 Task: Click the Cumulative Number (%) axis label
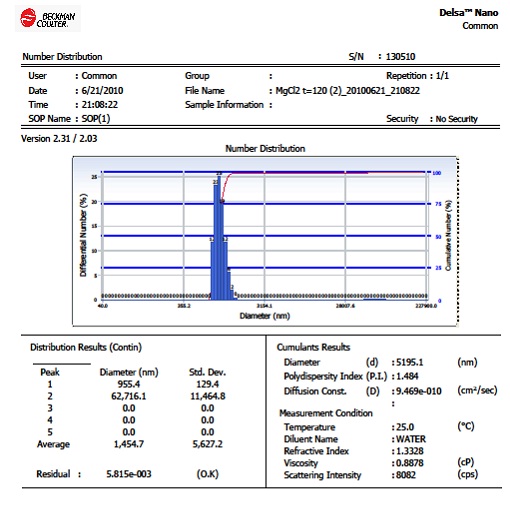point(448,235)
